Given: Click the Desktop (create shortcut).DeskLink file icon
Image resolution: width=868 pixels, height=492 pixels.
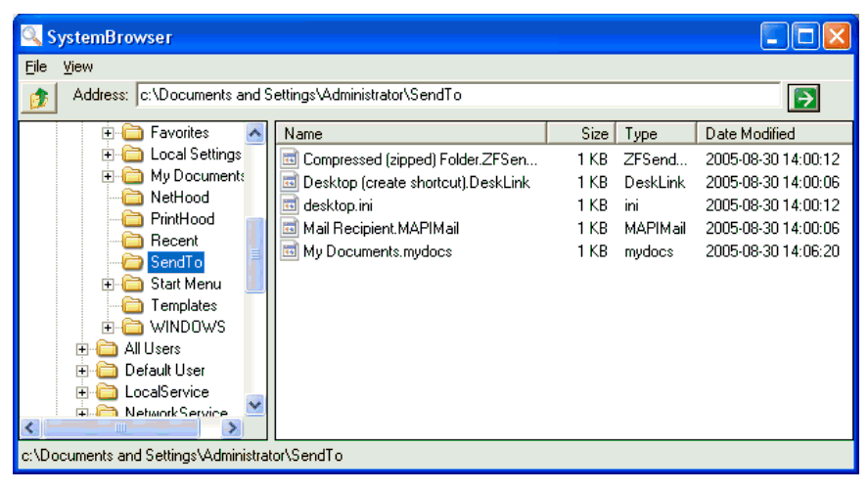Looking at the screenshot, I should coord(289,182).
